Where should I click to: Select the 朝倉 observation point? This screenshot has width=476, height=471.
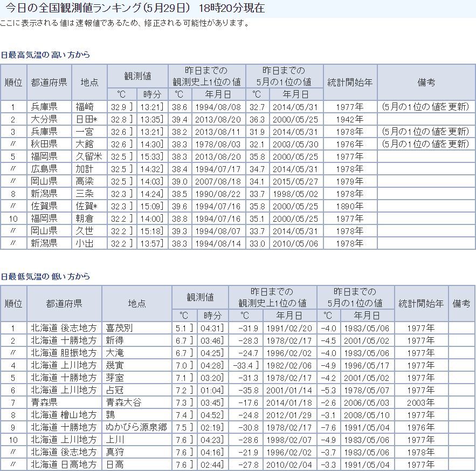[x=85, y=219]
